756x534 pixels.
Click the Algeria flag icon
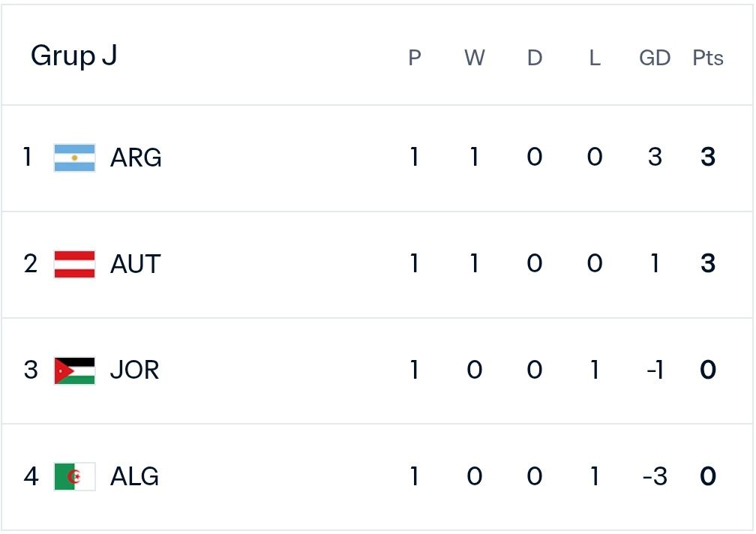[x=75, y=477]
